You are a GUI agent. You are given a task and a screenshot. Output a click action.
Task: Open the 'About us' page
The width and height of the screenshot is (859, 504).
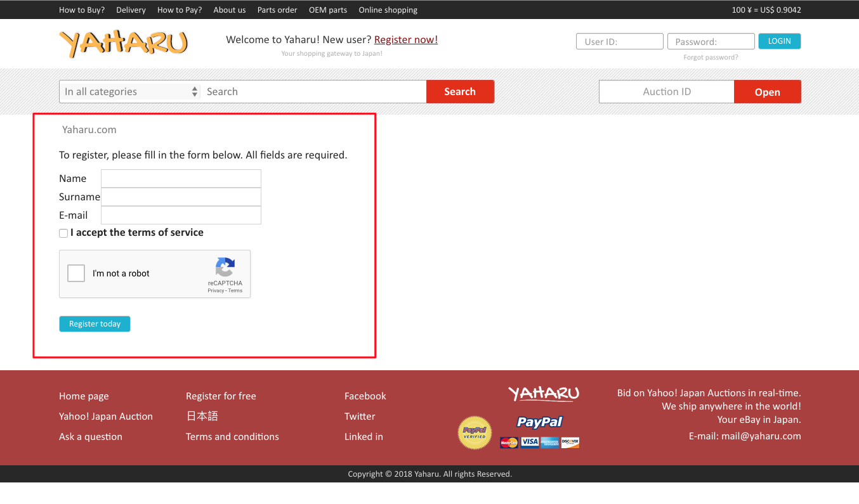[230, 10]
